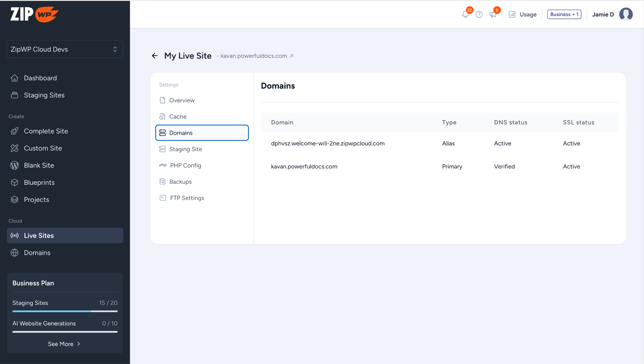This screenshot has height=364, width=644.
Task: Open Jamie D profile avatar
Action: pyautogui.click(x=626, y=14)
